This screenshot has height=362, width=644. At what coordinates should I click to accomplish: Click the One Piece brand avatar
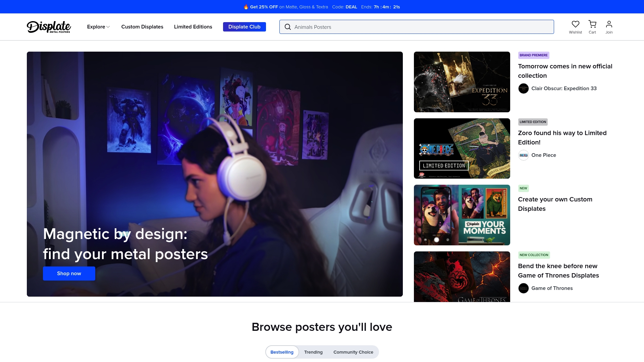(x=524, y=155)
